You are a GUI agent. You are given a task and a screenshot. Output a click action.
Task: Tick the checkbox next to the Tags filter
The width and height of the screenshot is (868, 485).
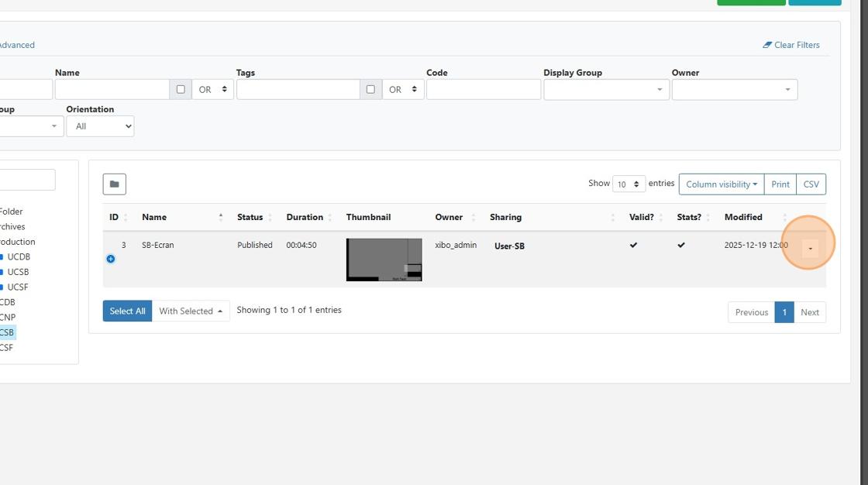[x=370, y=89]
